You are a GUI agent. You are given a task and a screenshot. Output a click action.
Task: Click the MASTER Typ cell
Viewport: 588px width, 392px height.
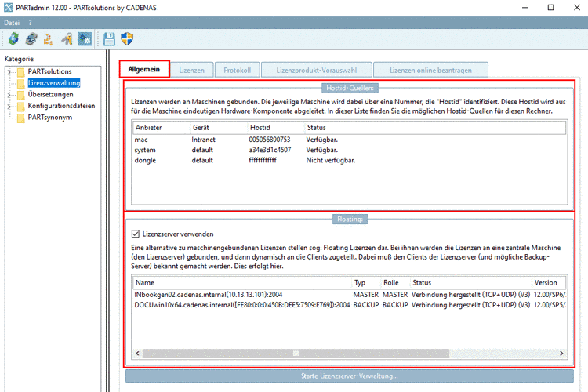pyautogui.click(x=365, y=295)
